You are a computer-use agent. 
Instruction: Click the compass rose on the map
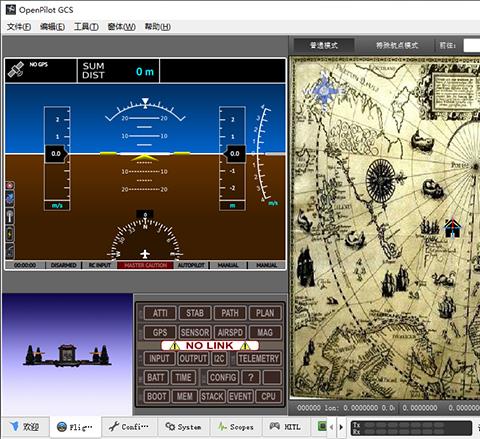(380, 180)
